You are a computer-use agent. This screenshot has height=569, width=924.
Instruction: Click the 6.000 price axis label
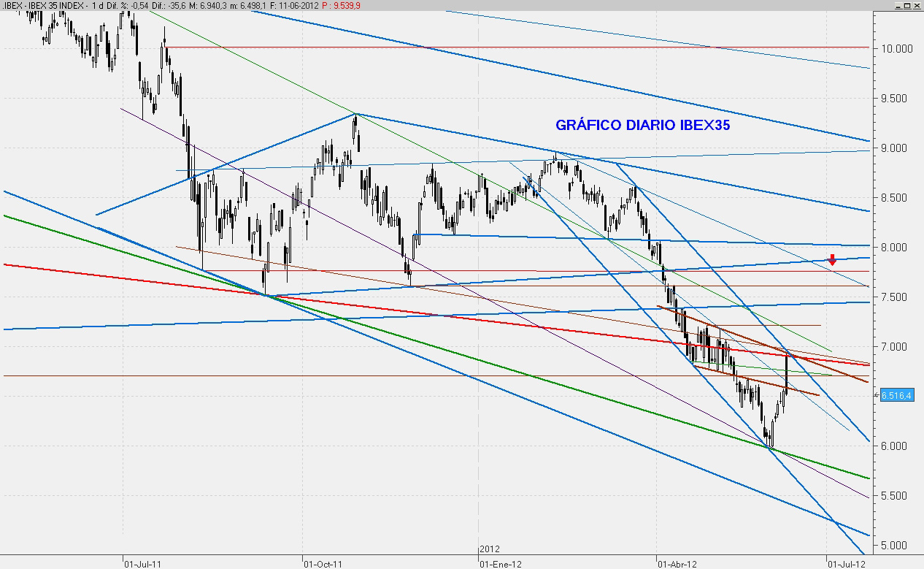897,446
